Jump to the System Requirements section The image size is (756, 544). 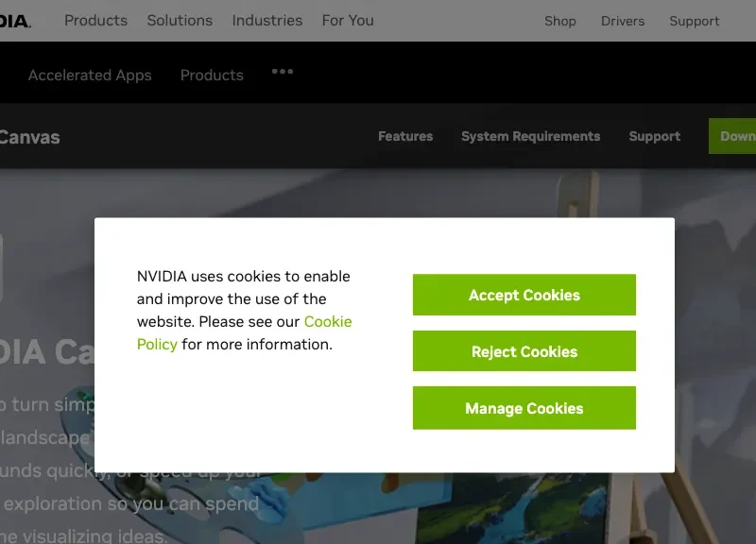530,136
